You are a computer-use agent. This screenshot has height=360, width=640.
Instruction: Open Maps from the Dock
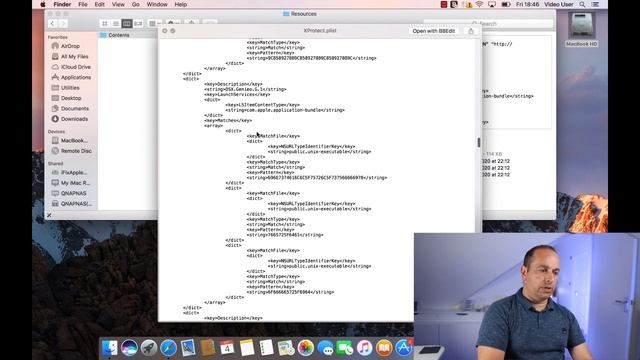click(286, 348)
